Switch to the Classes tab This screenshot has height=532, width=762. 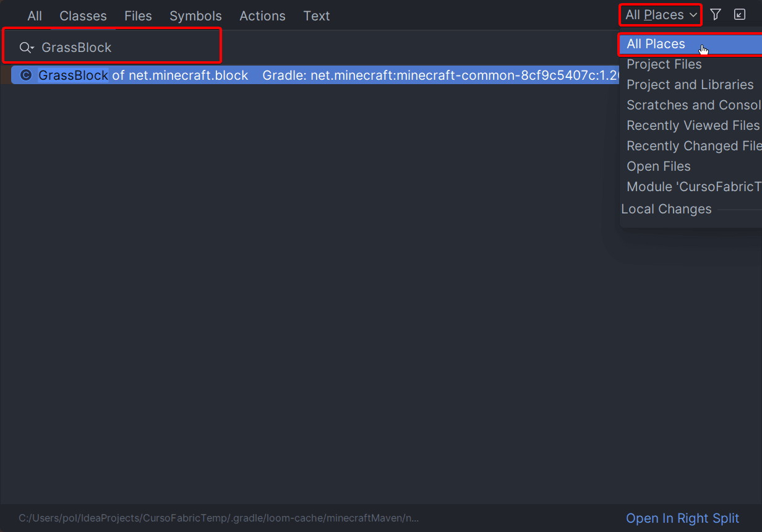point(83,16)
